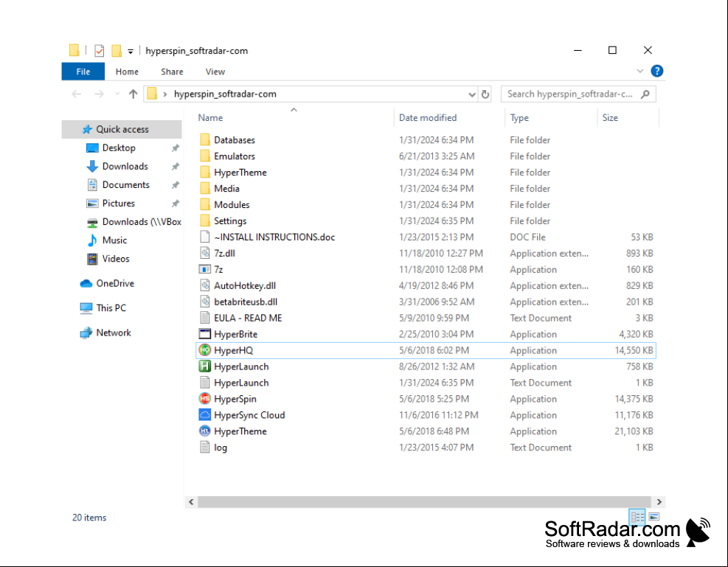The height and width of the screenshot is (567, 728).
Task: Open Desktop in navigation pane
Action: [x=119, y=148]
